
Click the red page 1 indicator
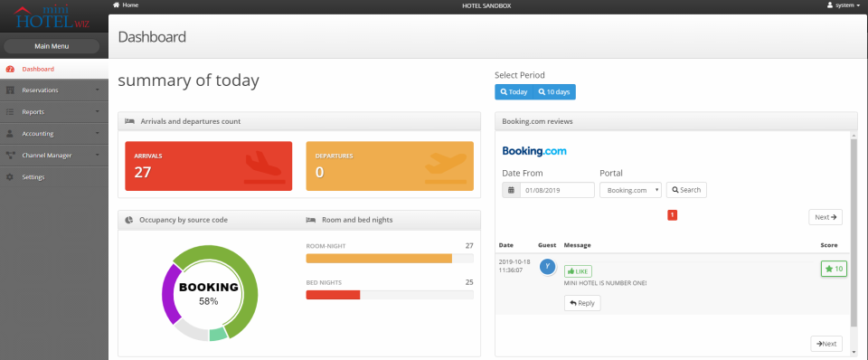tap(672, 215)
